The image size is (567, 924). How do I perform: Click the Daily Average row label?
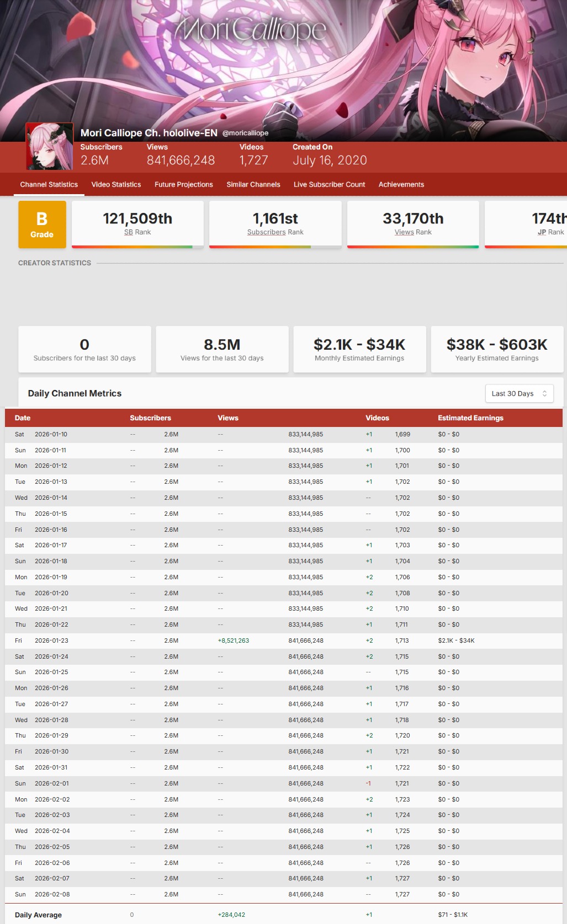pyautogui.click(x=38, y=915)
